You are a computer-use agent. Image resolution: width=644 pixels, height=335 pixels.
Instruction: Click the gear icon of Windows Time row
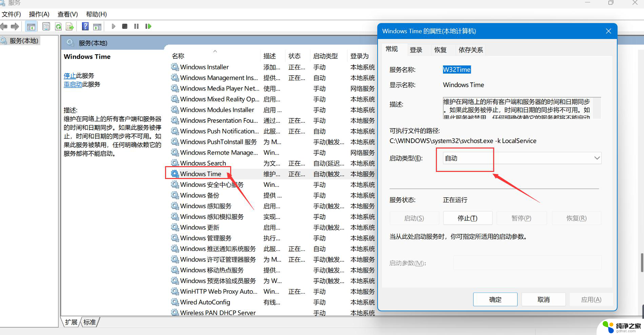(175, 174)
